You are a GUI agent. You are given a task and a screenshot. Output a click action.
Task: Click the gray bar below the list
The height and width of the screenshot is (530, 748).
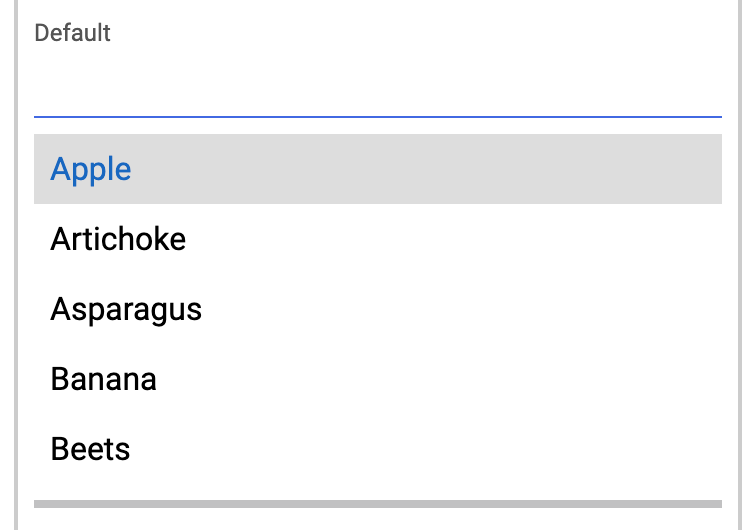pyautogui.click(x=377, y=503)
